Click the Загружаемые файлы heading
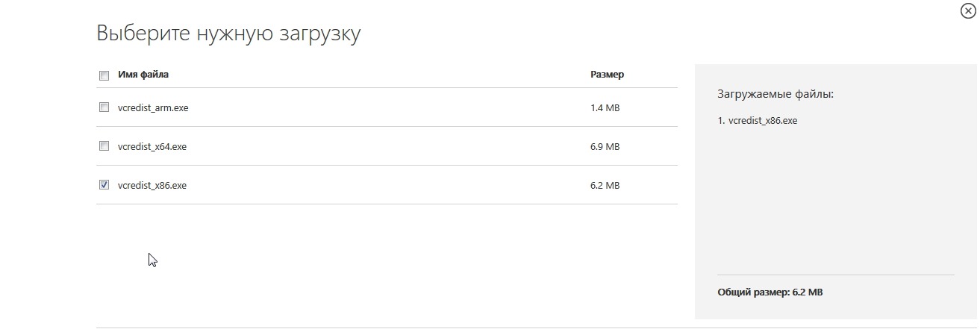Image resolution: width=980 pixels, height=329 pixels. (x=775, y=95)
